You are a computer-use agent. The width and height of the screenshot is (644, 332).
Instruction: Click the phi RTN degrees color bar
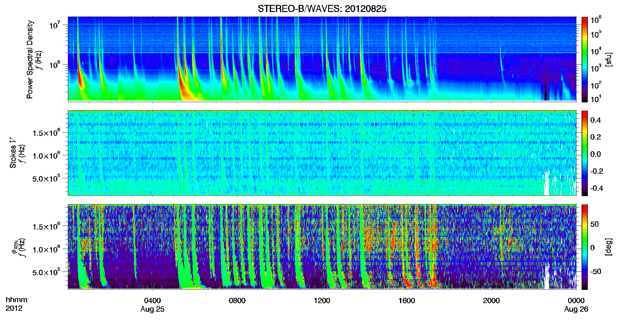tap(585, 247)
